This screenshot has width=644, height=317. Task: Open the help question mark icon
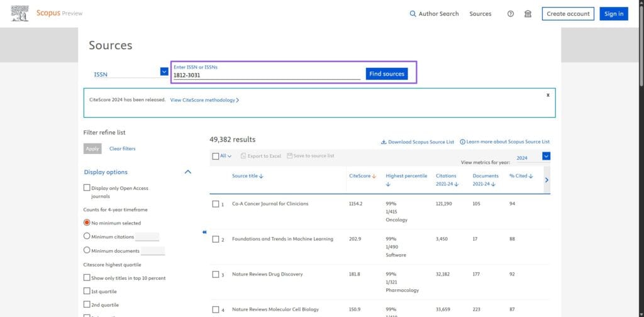tap(511, 14)
